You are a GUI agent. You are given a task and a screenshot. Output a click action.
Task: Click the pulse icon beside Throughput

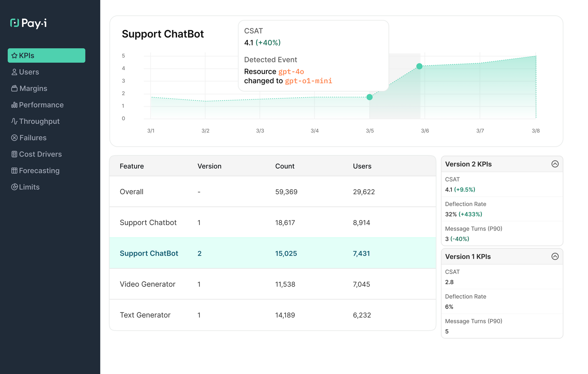click(x=14, y=121)
